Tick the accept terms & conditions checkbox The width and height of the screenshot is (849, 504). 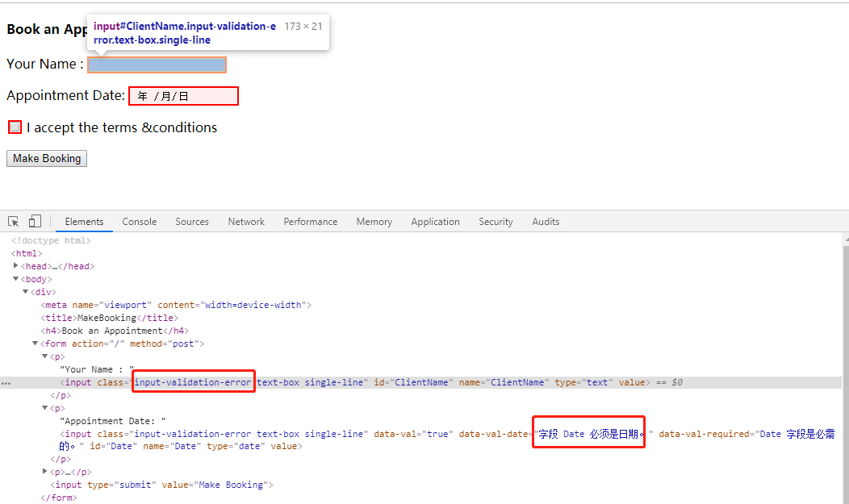[15, 127]
